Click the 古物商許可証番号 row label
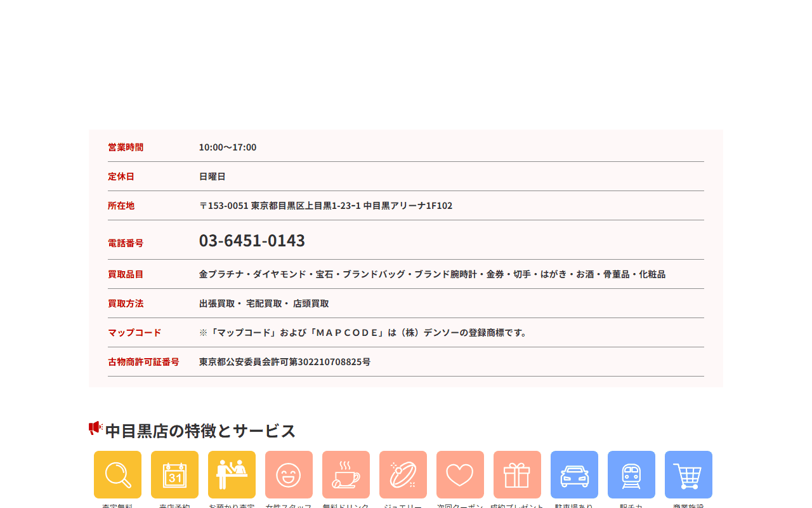Screen dimensions: 812x508 point(143,362)
